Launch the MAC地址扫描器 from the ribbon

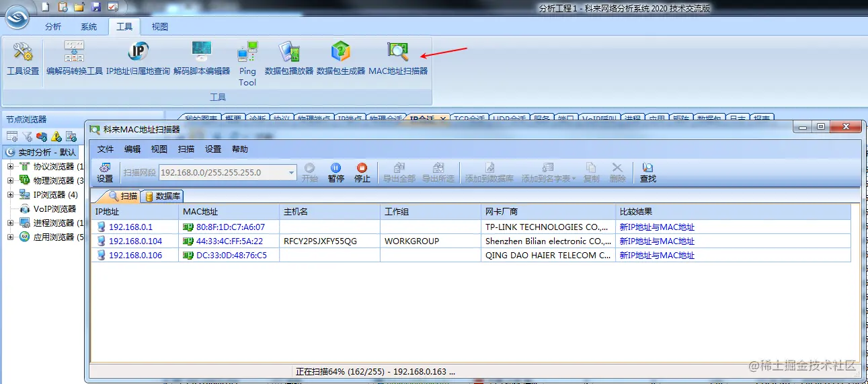click(x=398, y=59)
